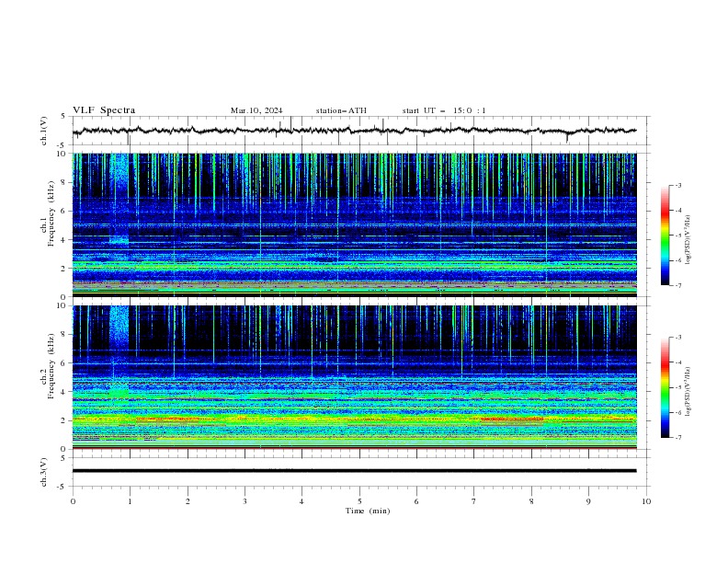728x563 pixels.
Task: Click time axis tick label "5"
Action: (x=359, y=501)
